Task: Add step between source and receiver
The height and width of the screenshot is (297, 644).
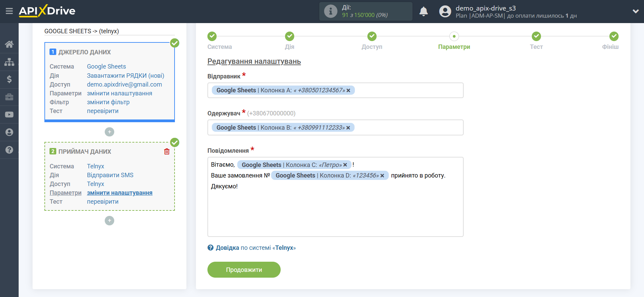Action: [109, 132]
